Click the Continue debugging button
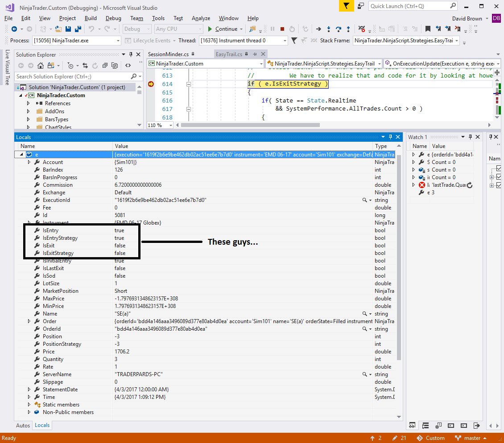The image size is (504, 443). click(222, 29)
